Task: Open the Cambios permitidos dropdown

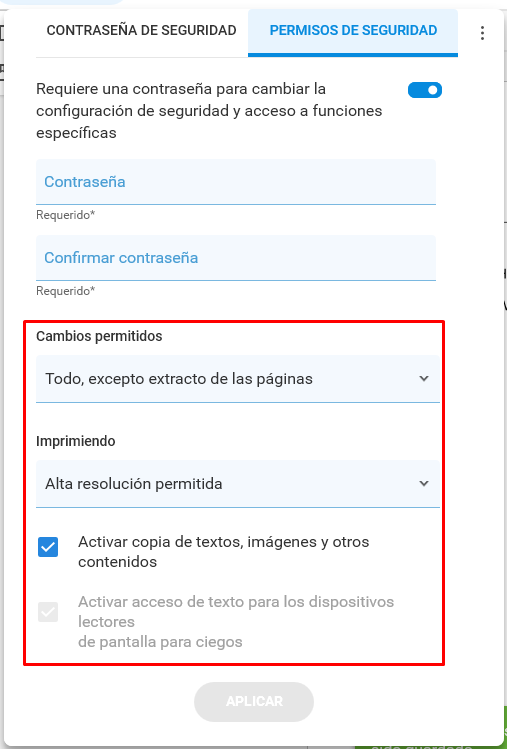Action: click(238, 379)
